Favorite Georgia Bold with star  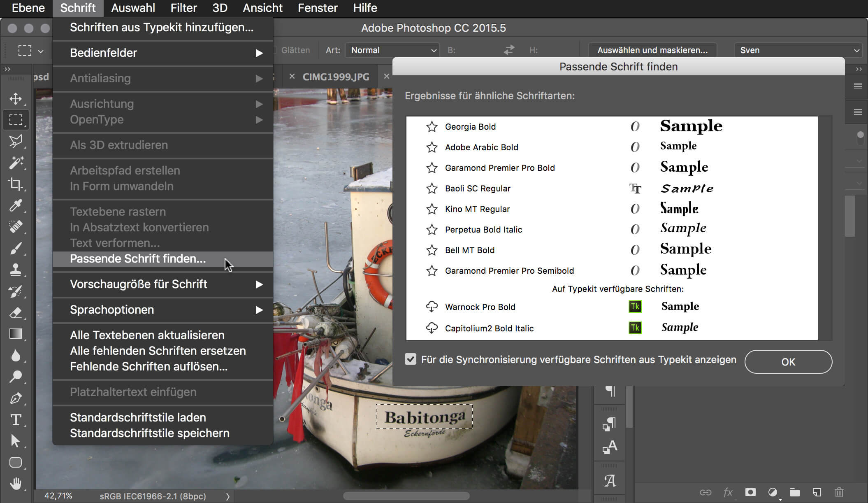432,127
